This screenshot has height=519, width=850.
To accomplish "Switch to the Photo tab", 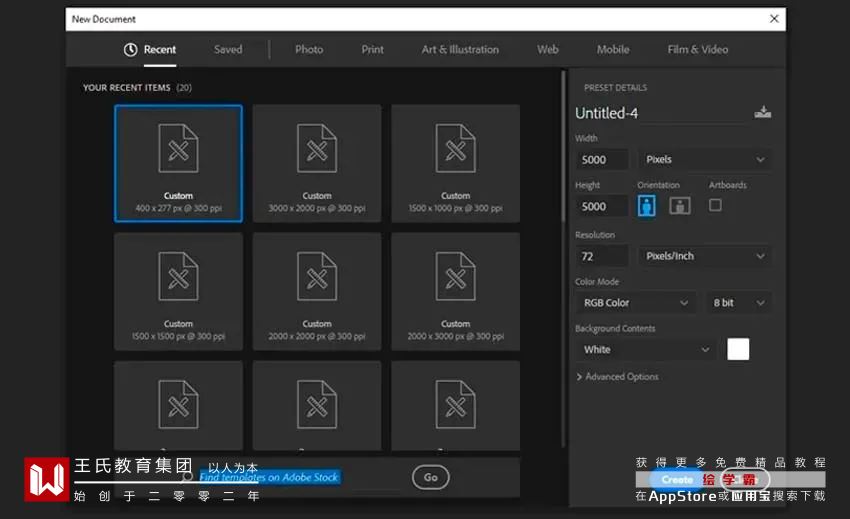I will (x=309, y=49).
